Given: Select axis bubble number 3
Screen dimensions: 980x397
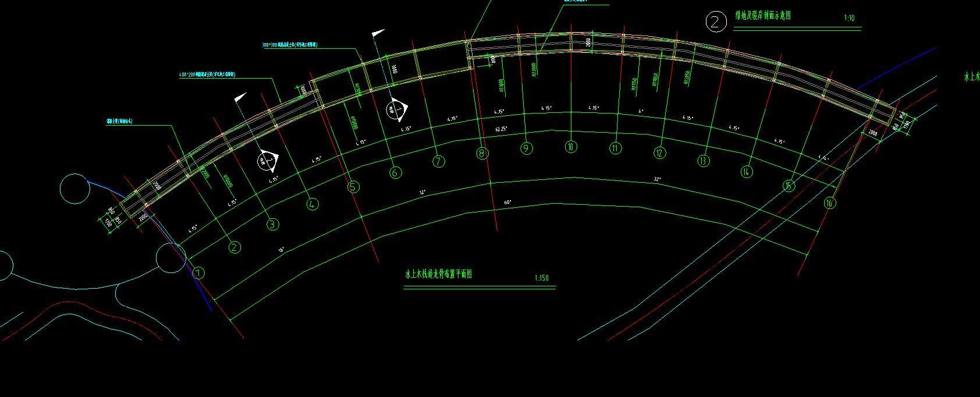Looking at the screenshot, I should coord(272,224).
